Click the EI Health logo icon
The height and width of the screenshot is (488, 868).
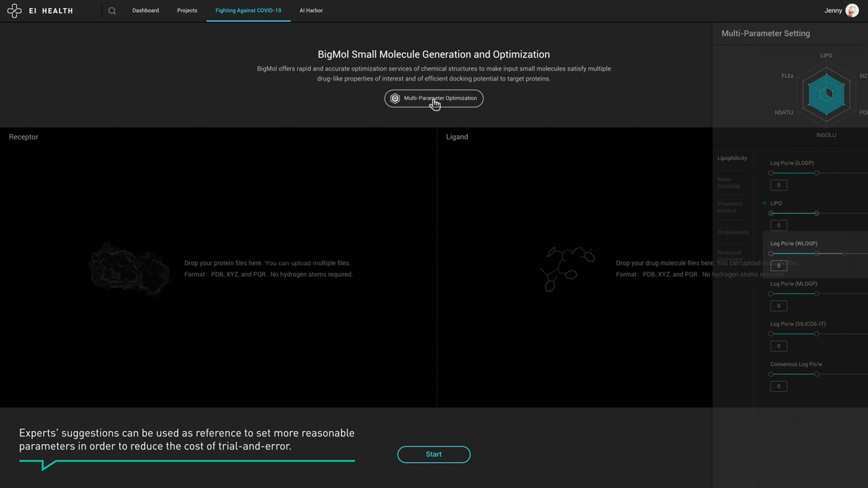point(14,11)
